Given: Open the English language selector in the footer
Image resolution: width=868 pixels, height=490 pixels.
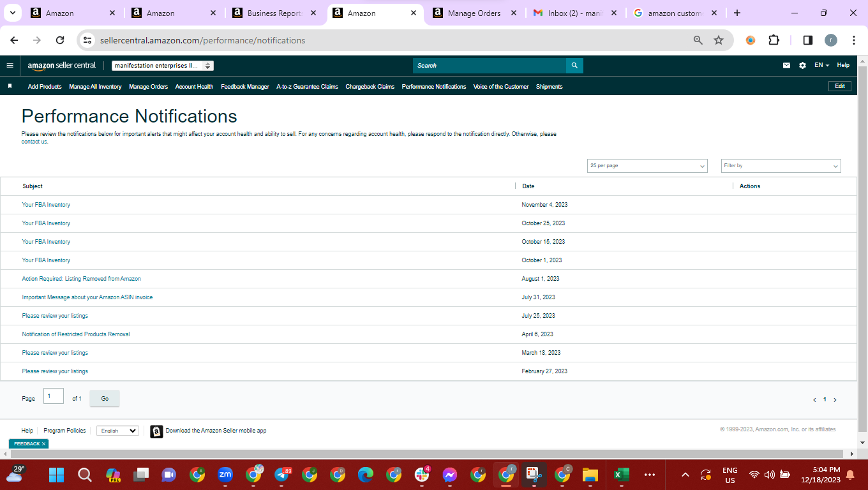Looking at the screenshot, I should 117,431.
